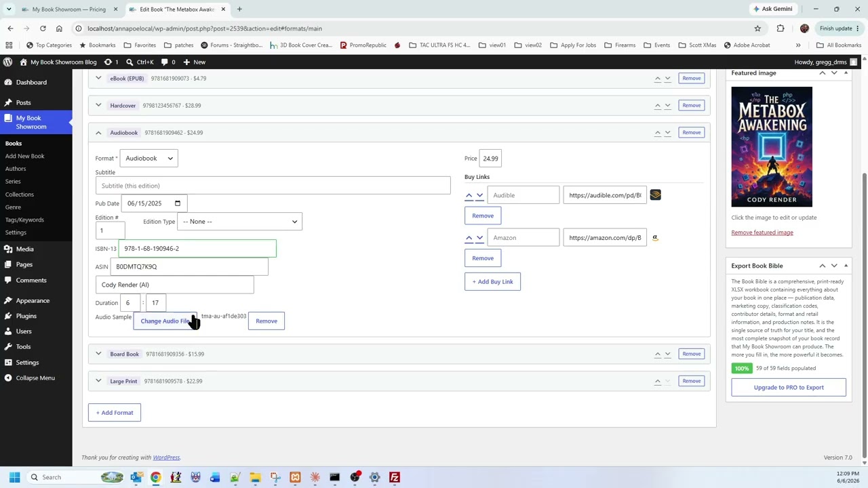Image resolution: width=868 pixels, height=488 pixels.
Task: Open Dashboard in the admin sidebar
Action: point(31,82)
